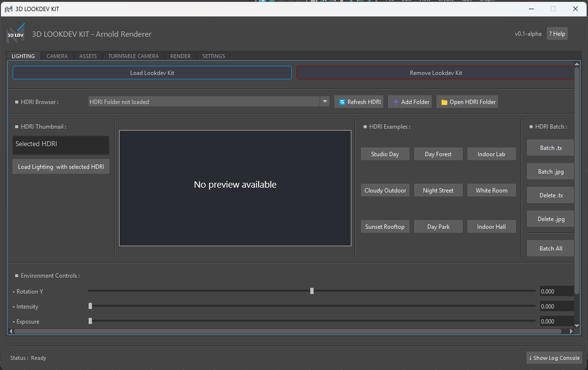Click the 'HDRI Thumbnail :' heading

pyautogui.click(x=44, y=127)
